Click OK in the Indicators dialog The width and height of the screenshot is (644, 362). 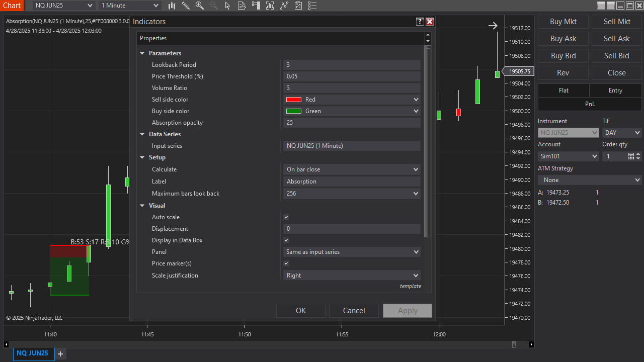[301, 311]
